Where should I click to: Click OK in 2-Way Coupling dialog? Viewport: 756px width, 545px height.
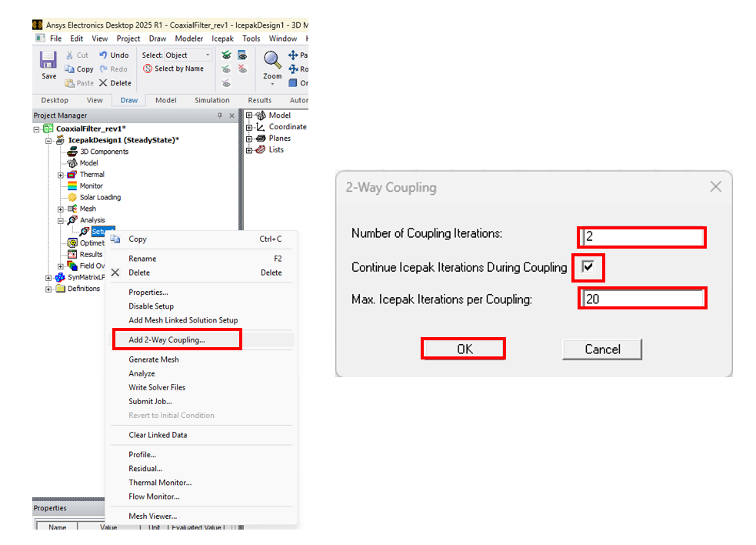pos(463,349)
